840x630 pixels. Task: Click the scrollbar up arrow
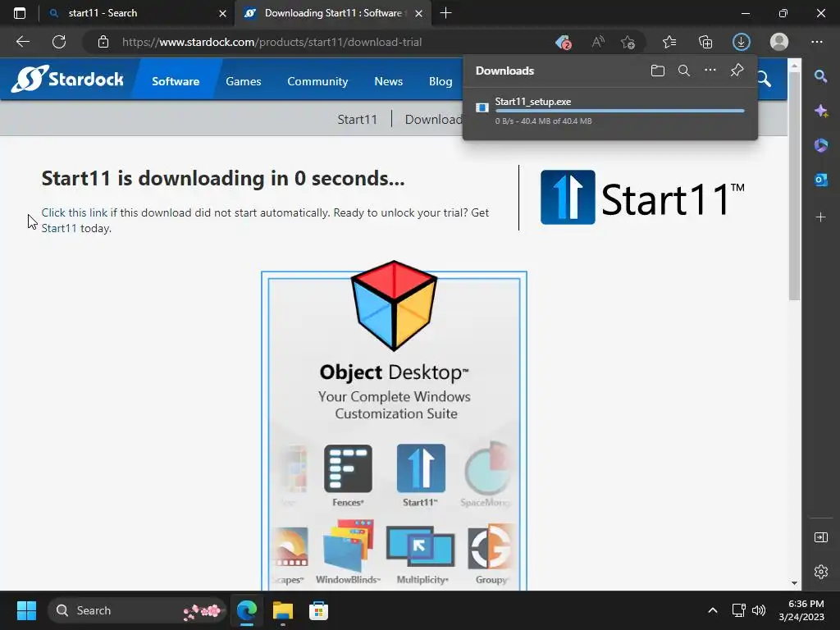794,66
